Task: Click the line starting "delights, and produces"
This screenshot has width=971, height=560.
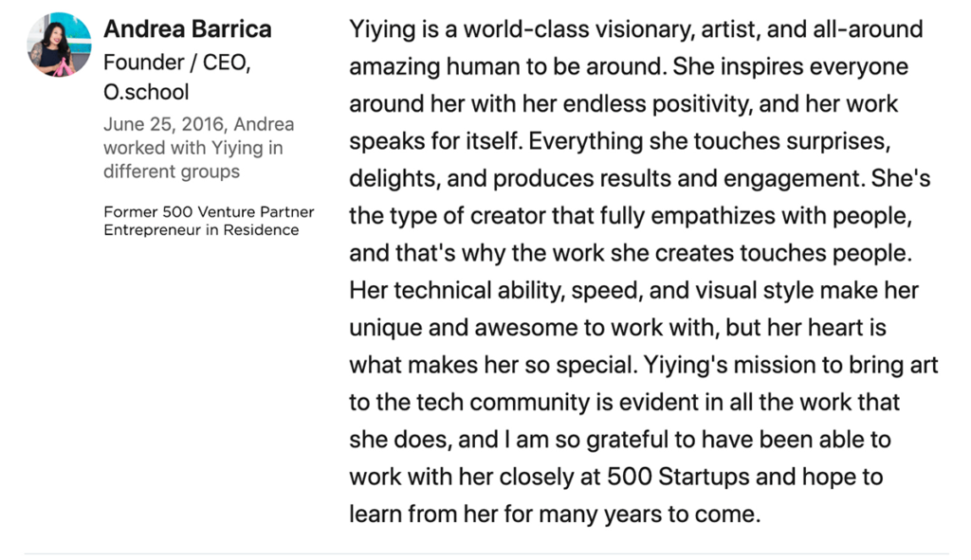Action: click(x=640, y=179)
